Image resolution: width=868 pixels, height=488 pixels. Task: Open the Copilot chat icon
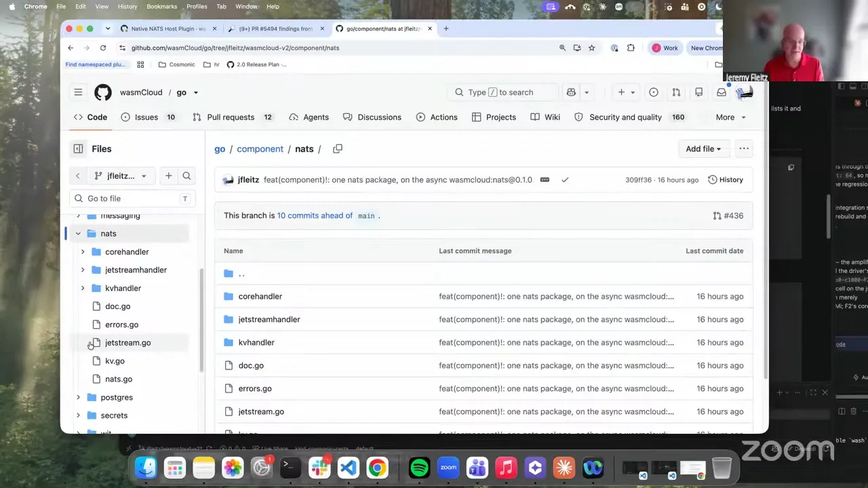tap(571, 92)
